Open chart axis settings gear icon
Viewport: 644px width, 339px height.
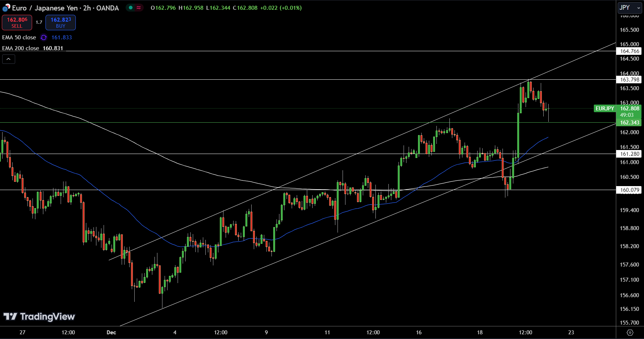point(630,333)
